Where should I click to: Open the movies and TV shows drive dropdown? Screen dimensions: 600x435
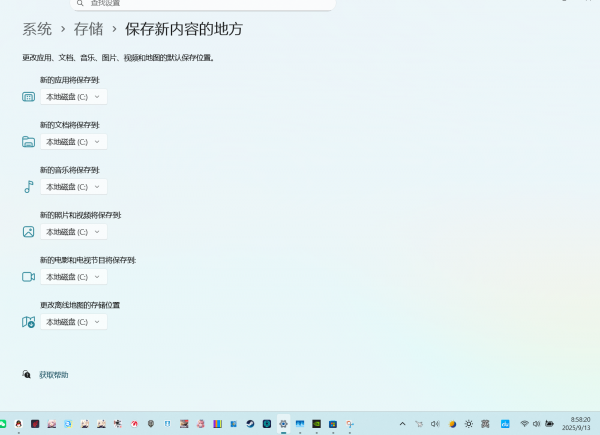pyautogui.click(x=73, y=277)
